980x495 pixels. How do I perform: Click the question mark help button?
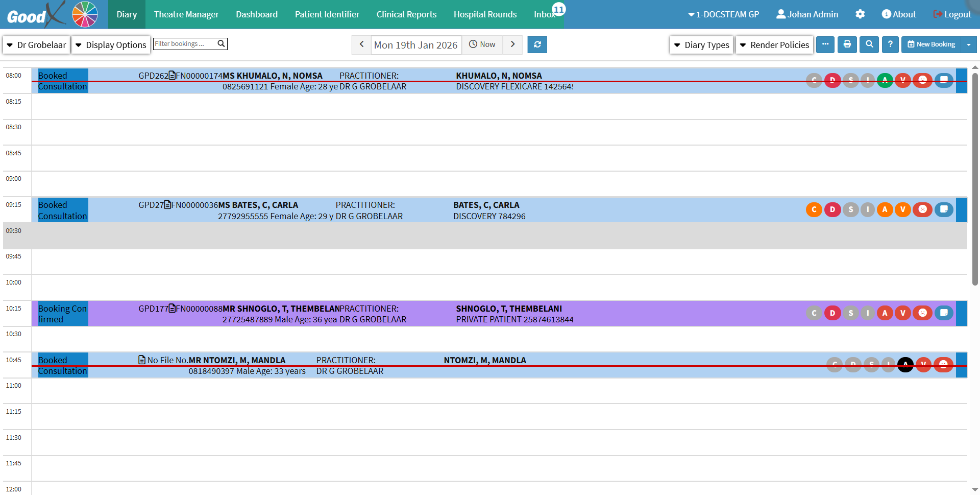pyautogui.click(x=890, y=44)
